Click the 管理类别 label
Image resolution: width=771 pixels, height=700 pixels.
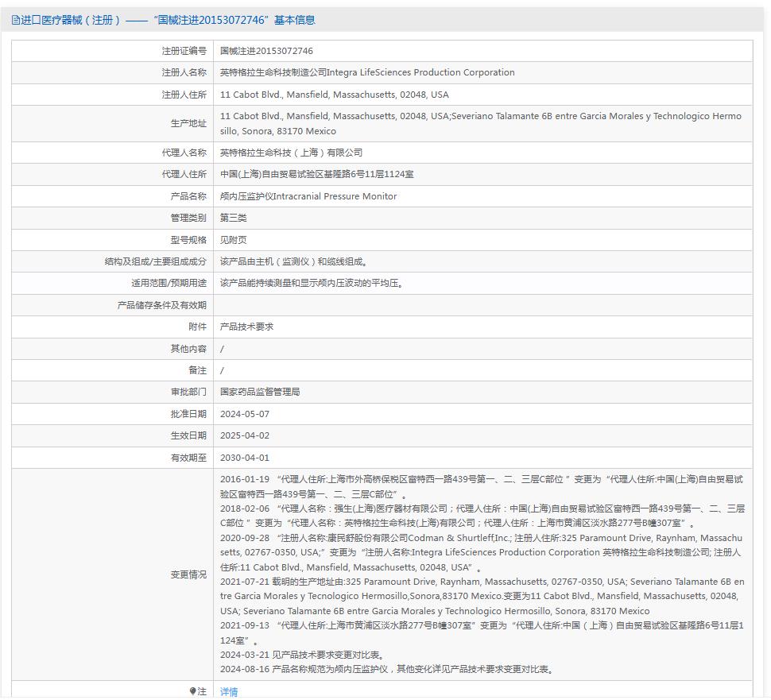point(189,218)
